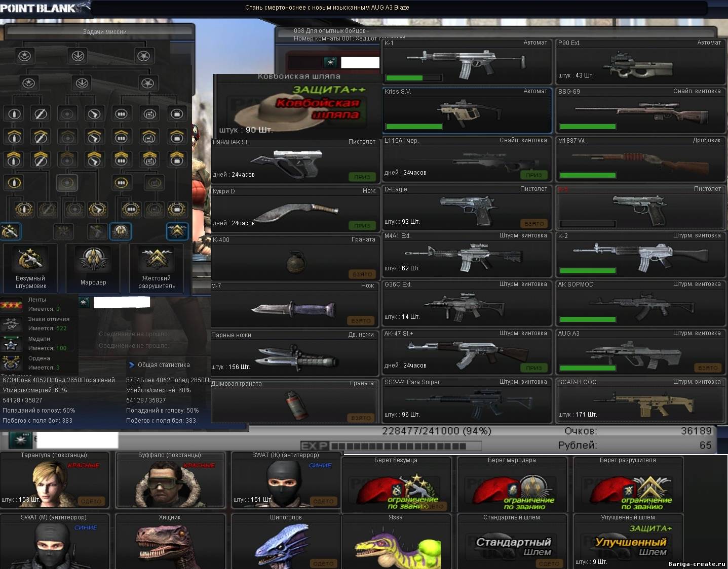This screenshot has height=569, width=728.
Task: Choose the Шипоголов dinosaur character
Action: pyautogui.click(x=286, y=541)
